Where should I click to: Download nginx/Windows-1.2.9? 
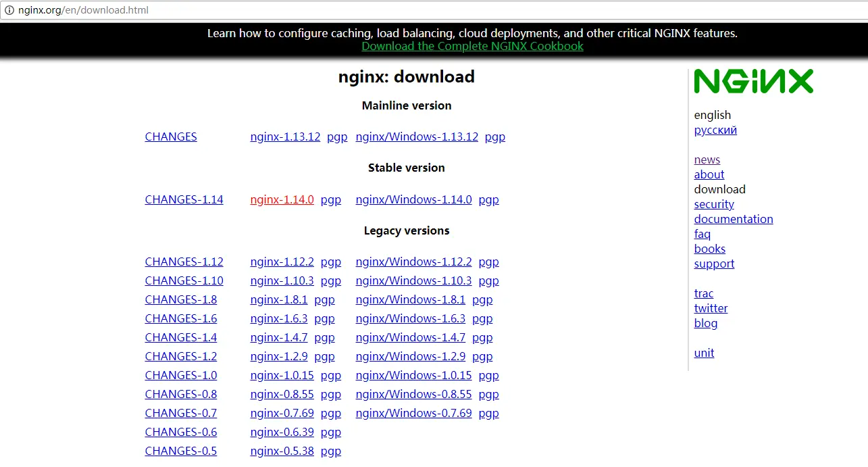pyautogui.click(x=410, y=356)
